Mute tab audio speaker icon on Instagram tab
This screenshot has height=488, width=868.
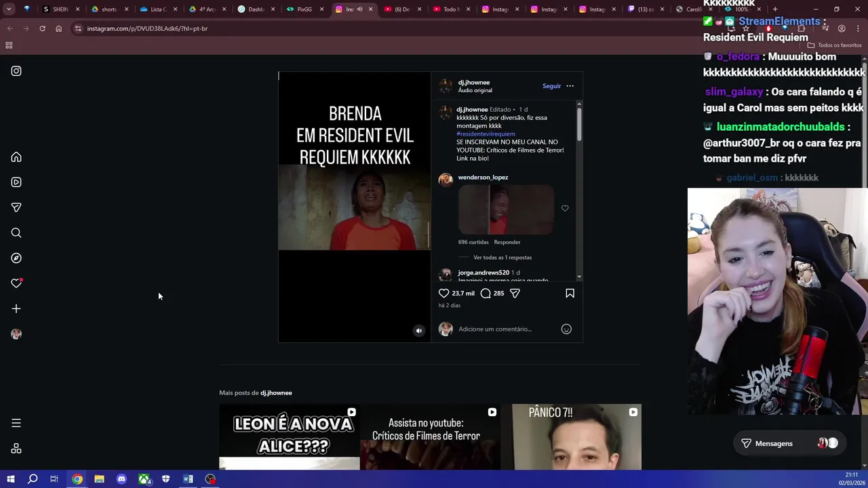[x=359, y=9]
